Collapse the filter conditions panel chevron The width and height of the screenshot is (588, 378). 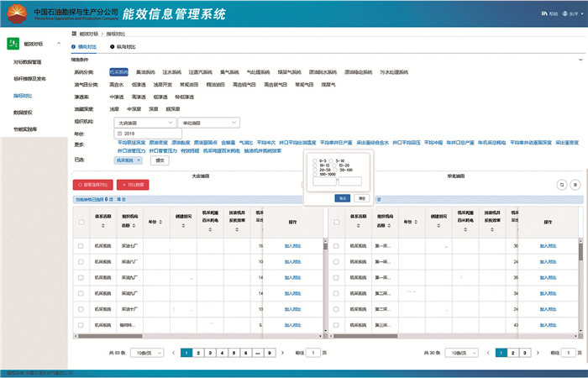pos(579,60)
